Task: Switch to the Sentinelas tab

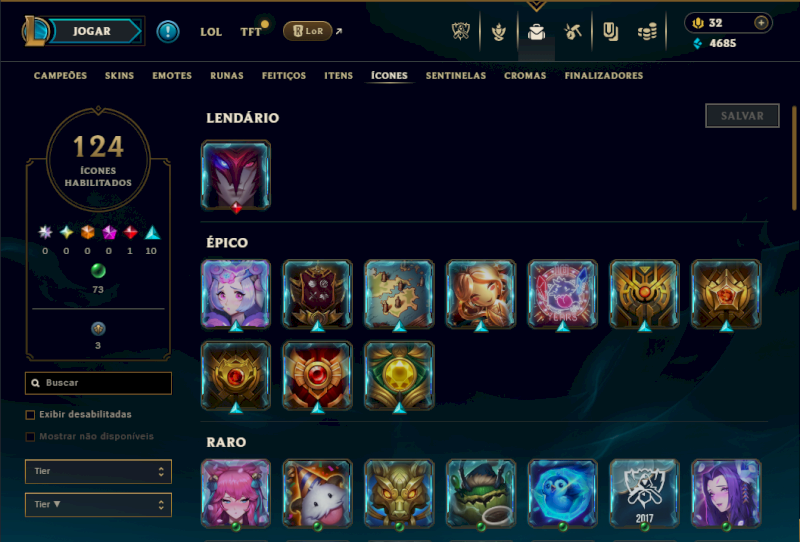Action: (x=456, y=76)
